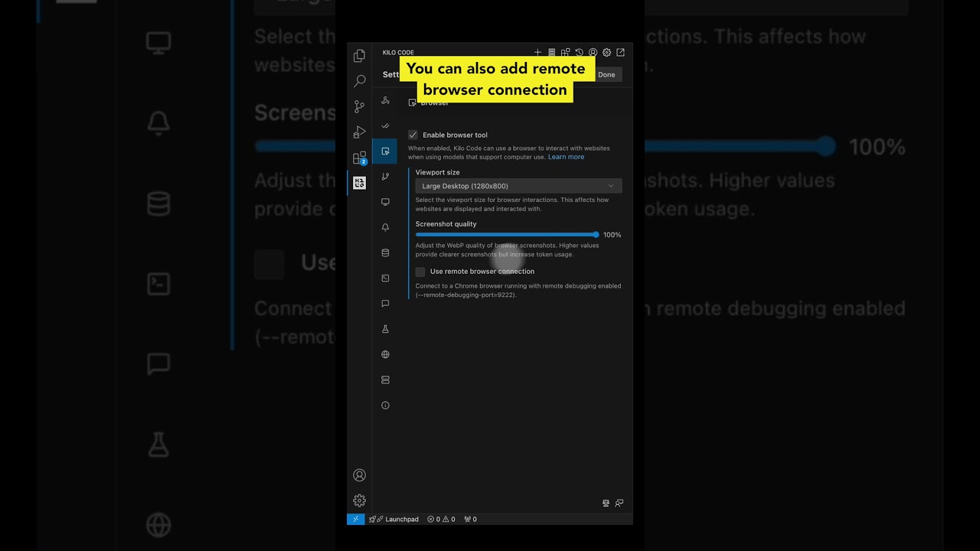
Task: Open task history clock icon
Action: pyautogui.click(x=579, y=53)
